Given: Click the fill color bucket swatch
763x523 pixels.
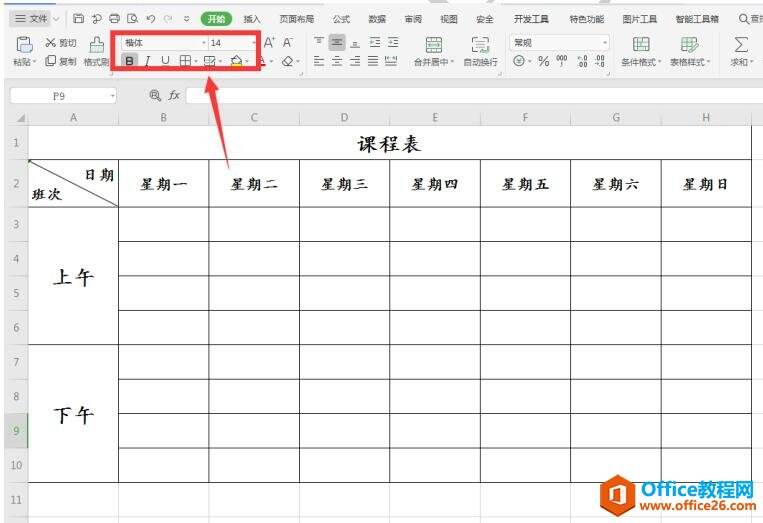Looking at the screenshot, I should pos(236,61).
